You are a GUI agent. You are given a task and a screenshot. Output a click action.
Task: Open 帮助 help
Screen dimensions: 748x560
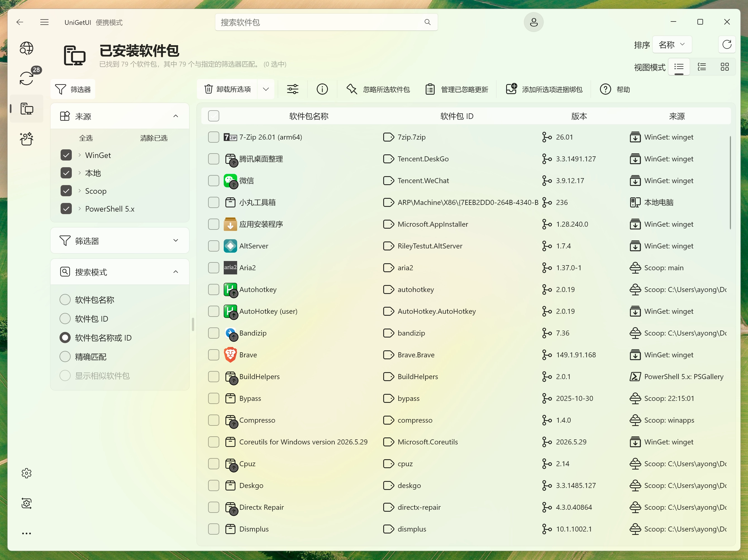615,89
